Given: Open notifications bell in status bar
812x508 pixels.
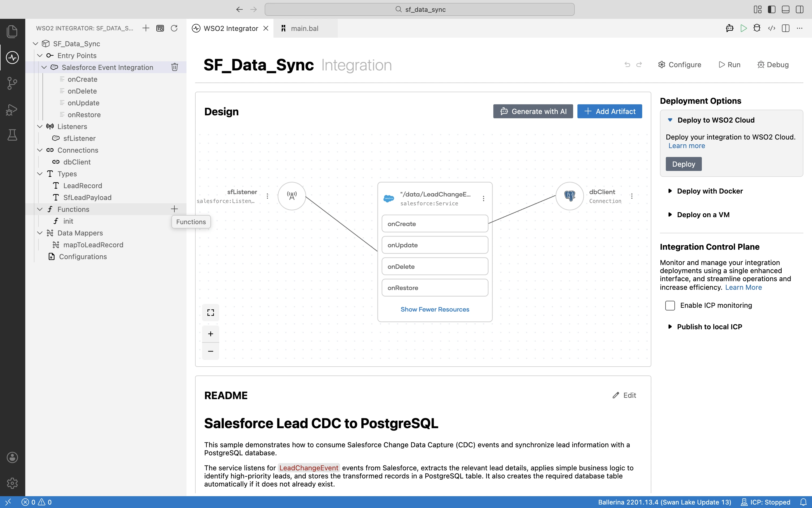Looking at the screenshot, I should pyautogui.click(x=803, y=502).
